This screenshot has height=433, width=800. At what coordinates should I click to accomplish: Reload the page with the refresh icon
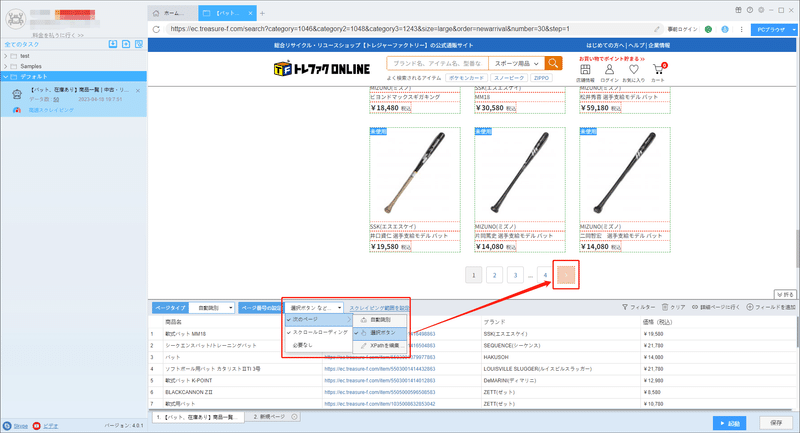tap(156, 29)
